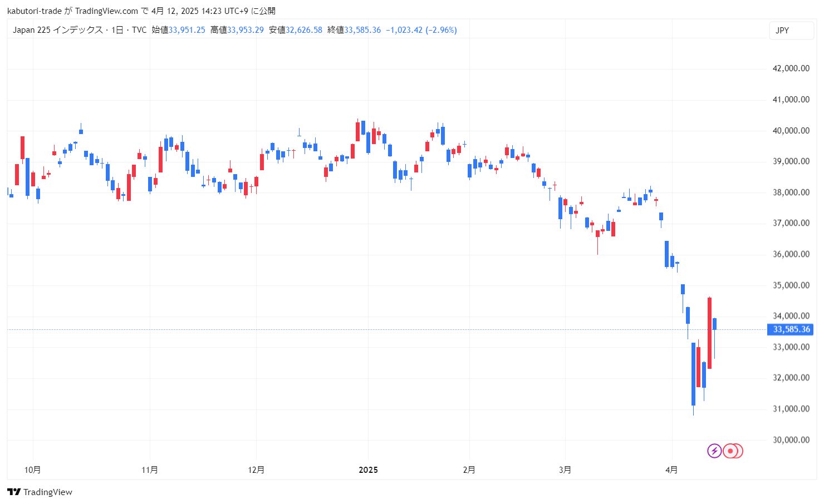The height and width of the screenshot is (504, 824).
Task: Click the kabutori-trade publisher header text
Action: 35,11
